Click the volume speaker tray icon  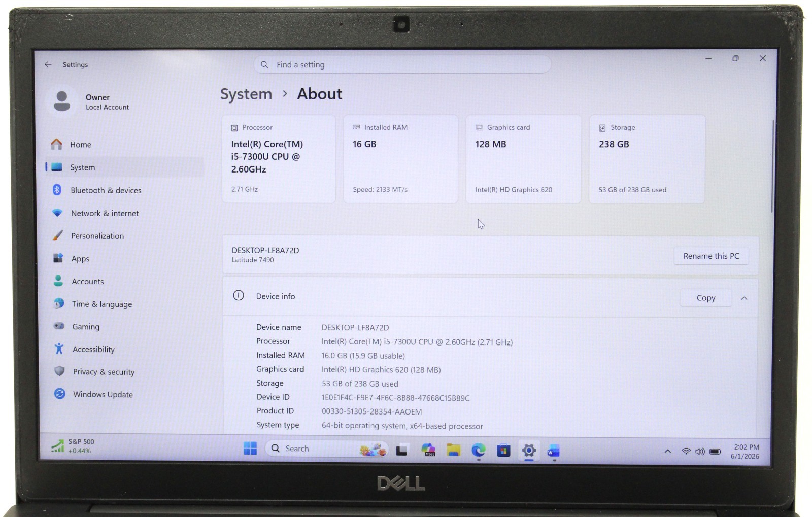tap(700, 451)
